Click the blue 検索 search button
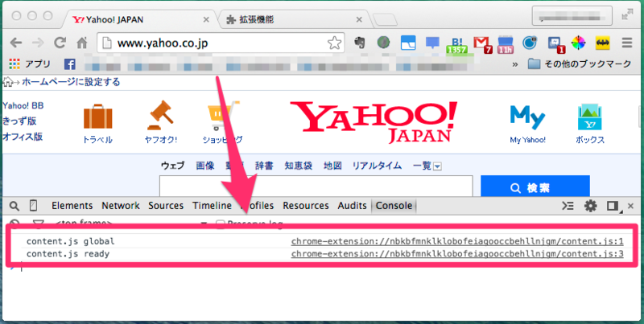This screenshot has height=324, width=644. point(535,187)
